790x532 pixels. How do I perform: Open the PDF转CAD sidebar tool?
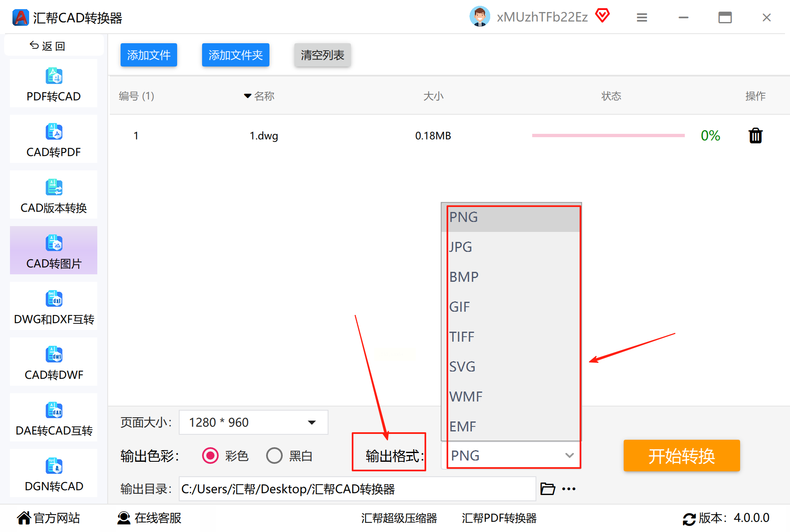[x=54, y=84]
